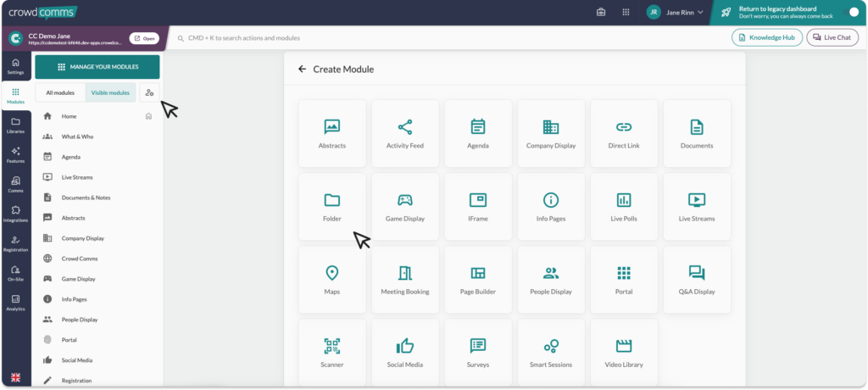868x390 pixels.
Task: Select the Video Library tile
Action: click(x=624, y=353)
